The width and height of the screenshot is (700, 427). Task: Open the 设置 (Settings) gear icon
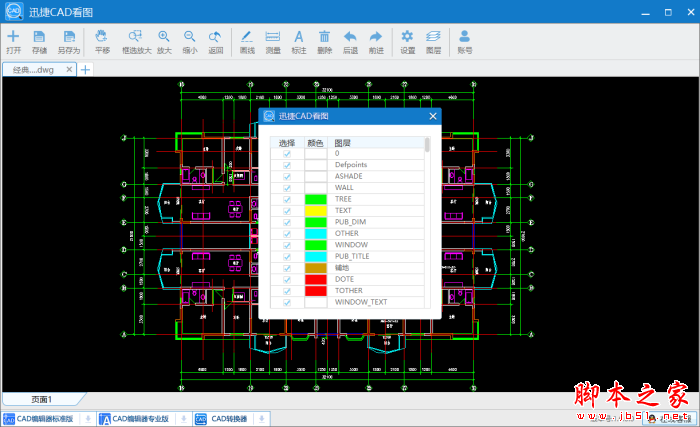tap(407, 40)
